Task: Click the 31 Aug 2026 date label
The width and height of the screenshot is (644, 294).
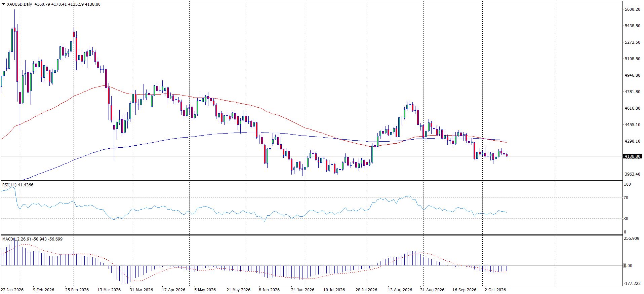Action: click(x=432, y=290)
